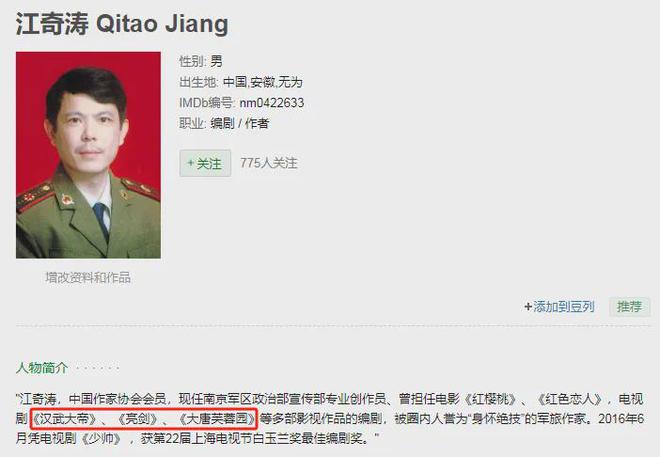Open the 775人关注 followers count
660x457 pixels.
coord(269,163)
